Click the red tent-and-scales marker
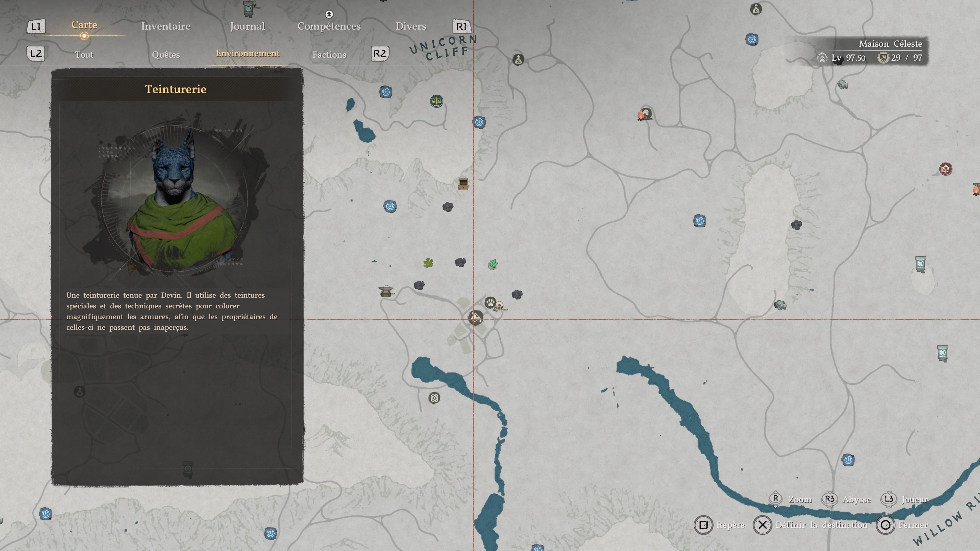The width and height of the screenshot is (980, 551). click(x=946, y=169)
